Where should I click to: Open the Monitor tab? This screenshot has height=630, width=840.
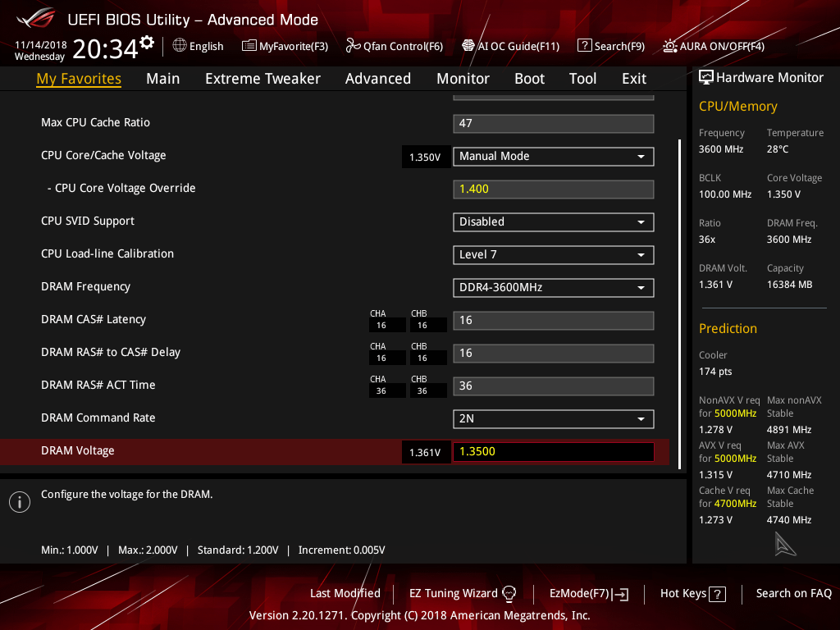point(463,79)
